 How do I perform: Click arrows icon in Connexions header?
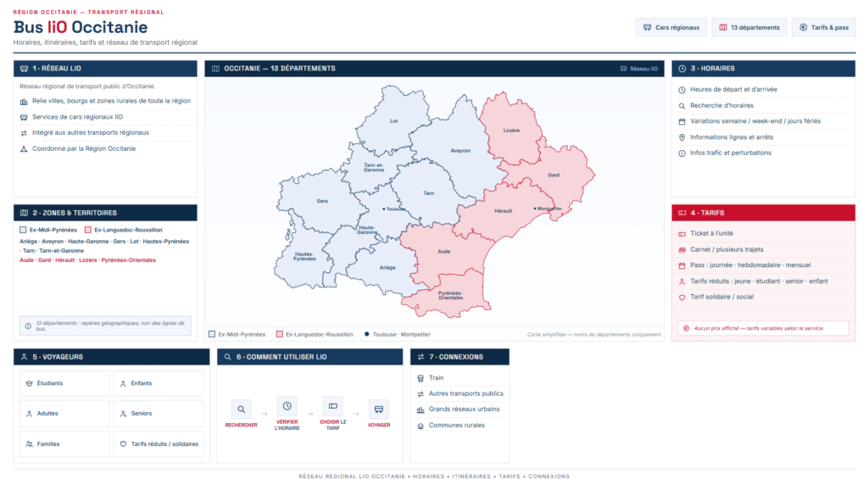(x=420, y=357)
